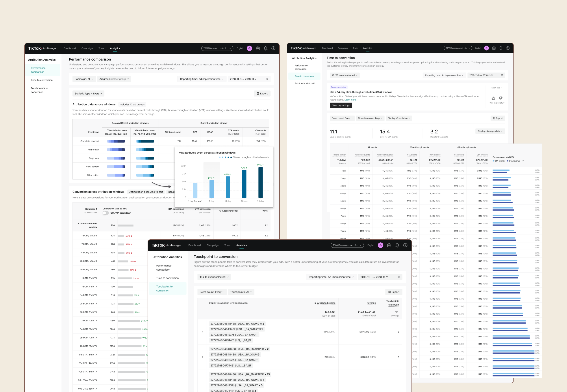Expand the Time dimension: Days dropdown
Viewport: 567px width, 392px height.
click(370, 118)
